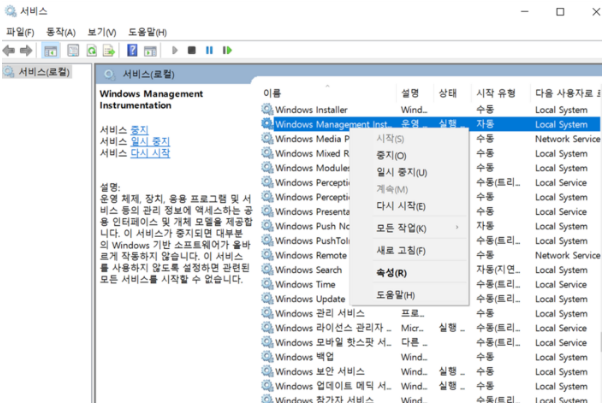606x407 pixels.
Task: Select the Windows Search service
Action: pos(308,270)
